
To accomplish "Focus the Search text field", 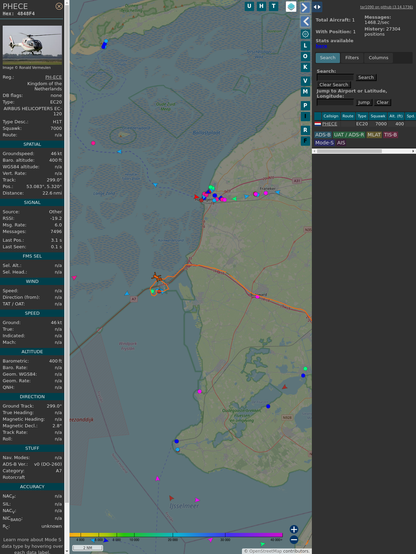I will pyautogui.click(x=335, y=77).
